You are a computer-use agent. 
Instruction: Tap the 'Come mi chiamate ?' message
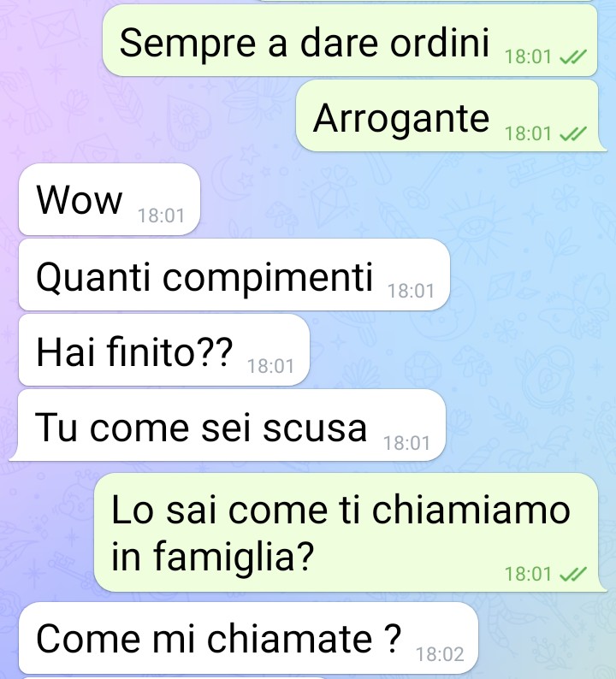click(248, 638)
